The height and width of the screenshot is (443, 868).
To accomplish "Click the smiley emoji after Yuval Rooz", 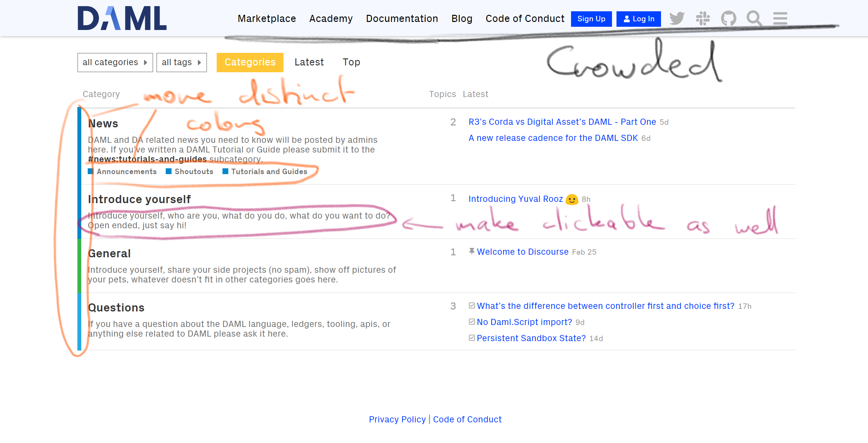I will point(572,199).
